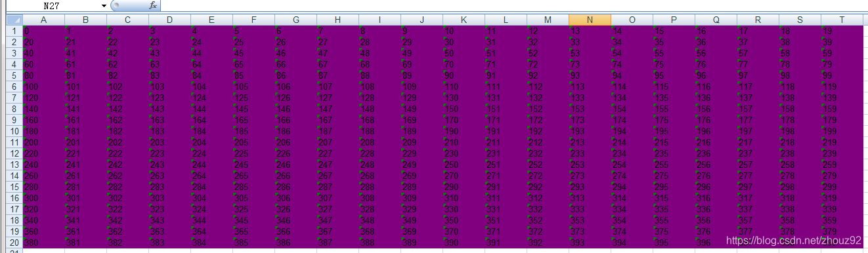Select column P header
The height and width of the screenshot is (253, 868).
coord(674,20)
